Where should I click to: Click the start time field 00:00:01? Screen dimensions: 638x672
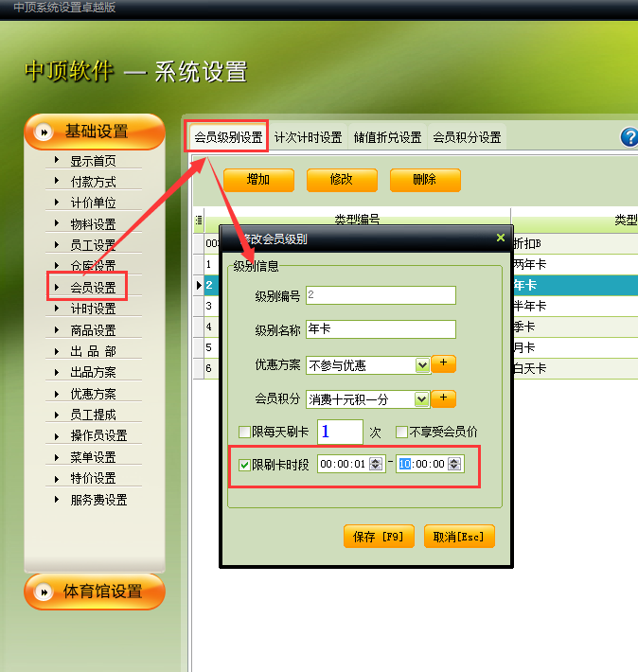click(351, 464)
